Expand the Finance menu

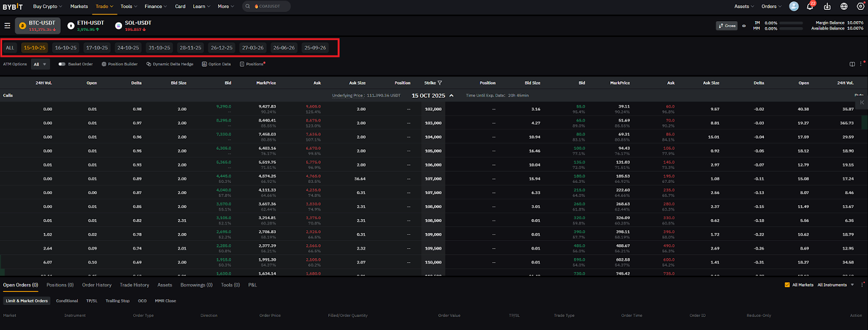tap(156, 7)
